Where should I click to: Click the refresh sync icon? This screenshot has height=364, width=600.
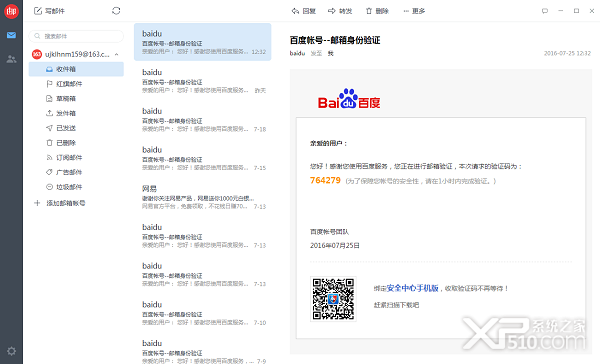tap(116, 11)
